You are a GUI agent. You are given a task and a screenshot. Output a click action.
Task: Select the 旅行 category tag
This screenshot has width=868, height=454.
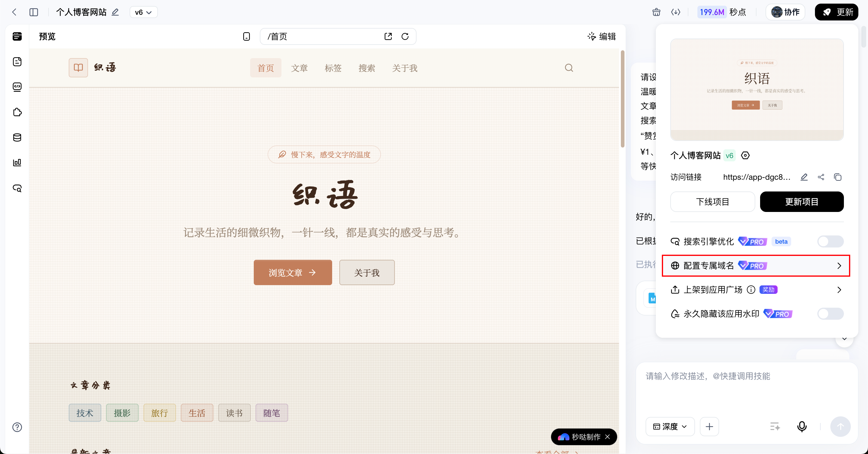tap(160, 413)
